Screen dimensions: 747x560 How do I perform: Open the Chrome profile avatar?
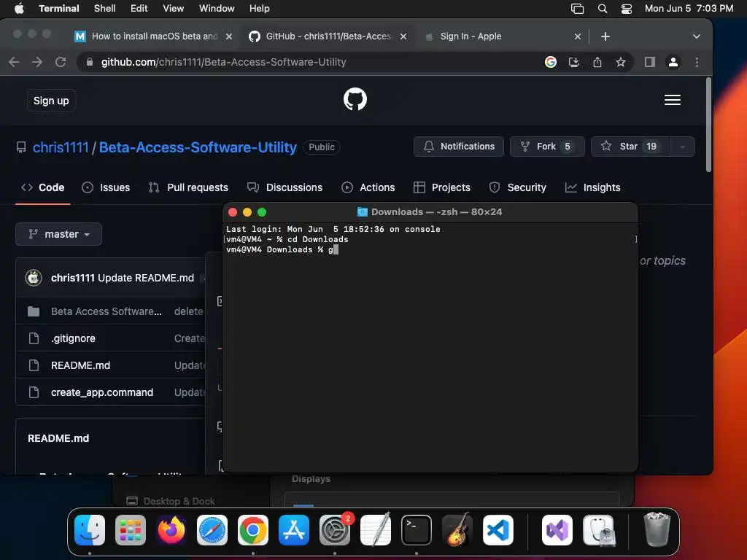(x=673, y=62)
